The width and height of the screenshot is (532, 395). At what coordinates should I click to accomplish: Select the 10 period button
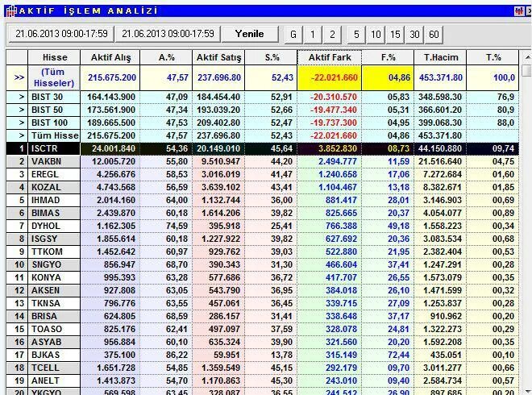click(x=376, y=35)
